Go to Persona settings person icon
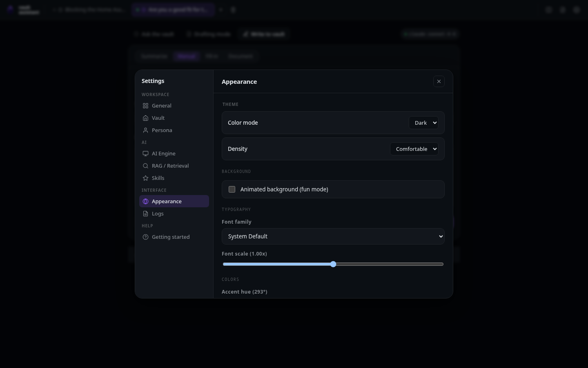588x368 pixels. pyautogui.click(x=145, y=130)
